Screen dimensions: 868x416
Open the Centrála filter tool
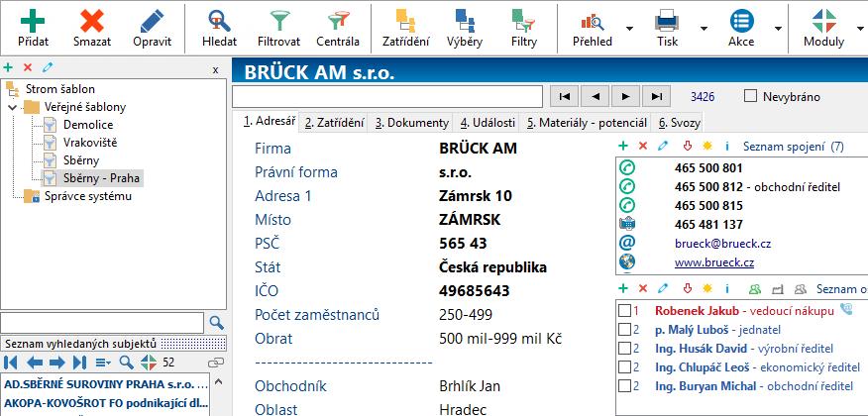[338, 28]
